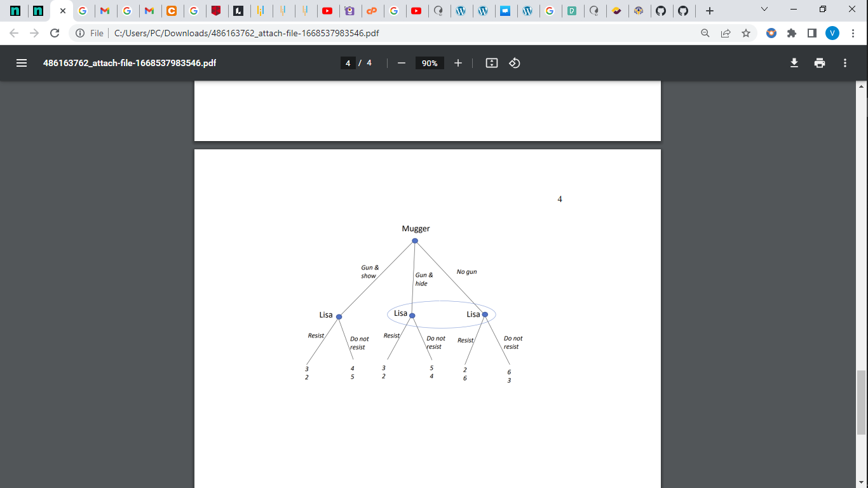Screen dimensions: 868x488
Task: Click the page number field showing 4
Action: (x=348, y=63)
